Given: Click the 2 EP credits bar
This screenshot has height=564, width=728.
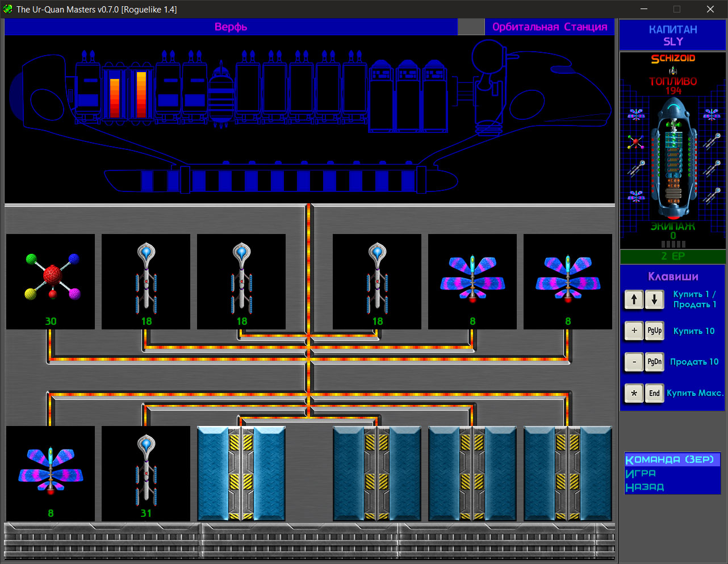Looking at the screenshot, I should point(673,256).
